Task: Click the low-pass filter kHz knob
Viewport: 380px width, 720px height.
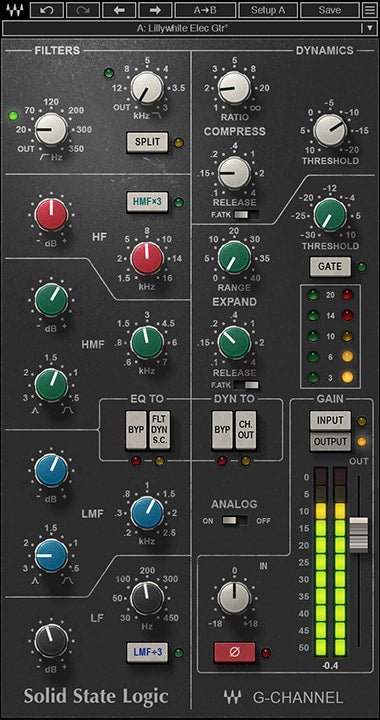Action: click(147, 87)
